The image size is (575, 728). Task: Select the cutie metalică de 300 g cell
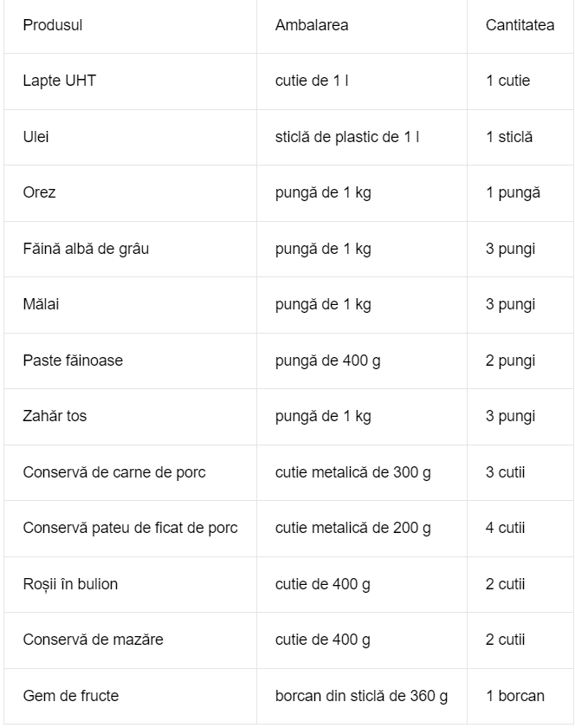pos(362,473)
